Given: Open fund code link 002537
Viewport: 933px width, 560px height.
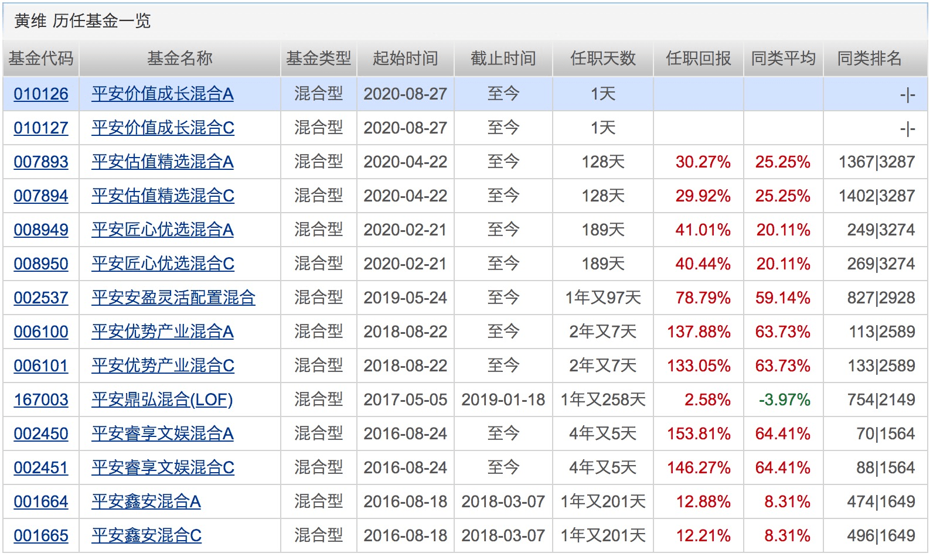Looking at the screenshot, I should (x=41, y=298).
